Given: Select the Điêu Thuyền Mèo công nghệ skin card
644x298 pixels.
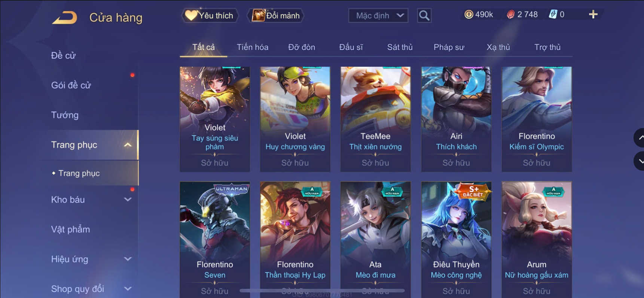Looking at the screenshot, I should [456, 240].
